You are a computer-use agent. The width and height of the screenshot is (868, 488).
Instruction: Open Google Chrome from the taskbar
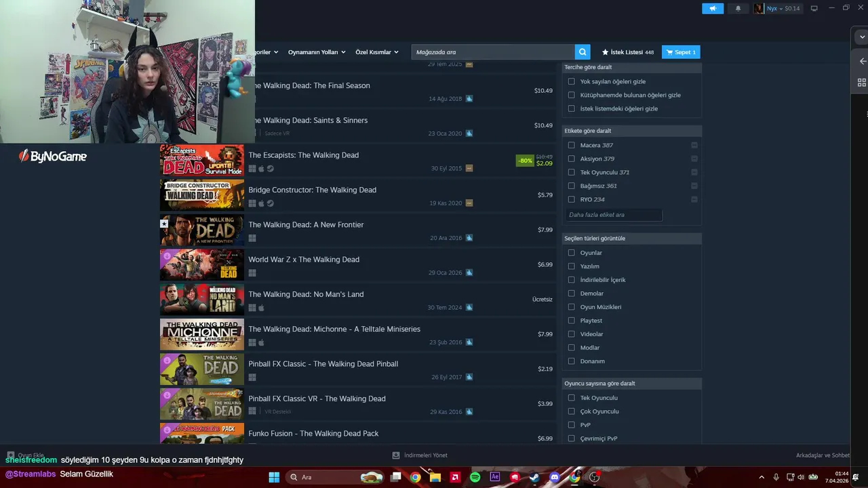(x=415, y=477)
